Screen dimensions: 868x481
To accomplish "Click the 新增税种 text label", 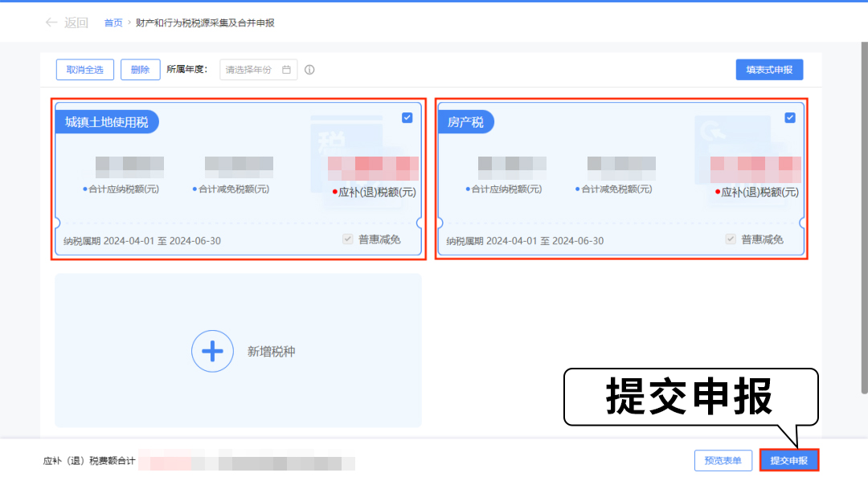I will click(x=271, y=352).
